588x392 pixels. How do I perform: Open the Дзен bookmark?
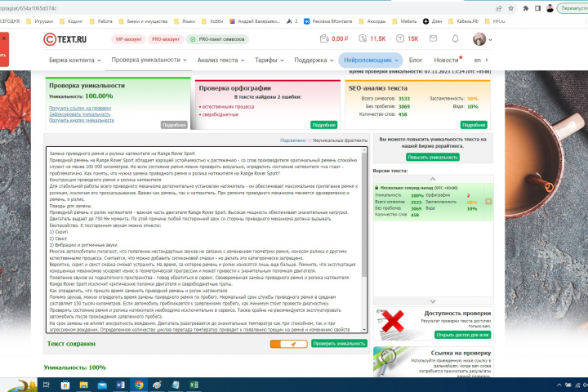432,21
